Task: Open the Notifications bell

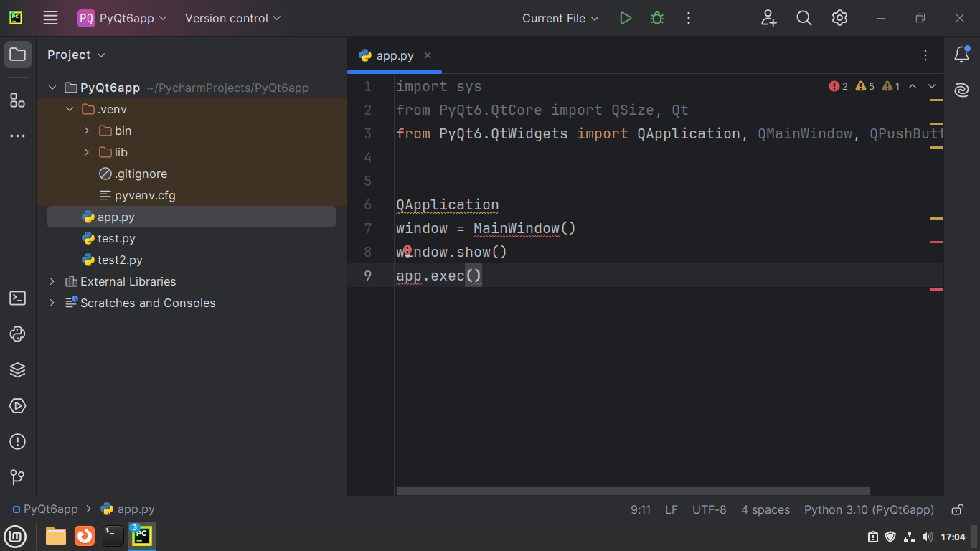Action: (962, 55)
